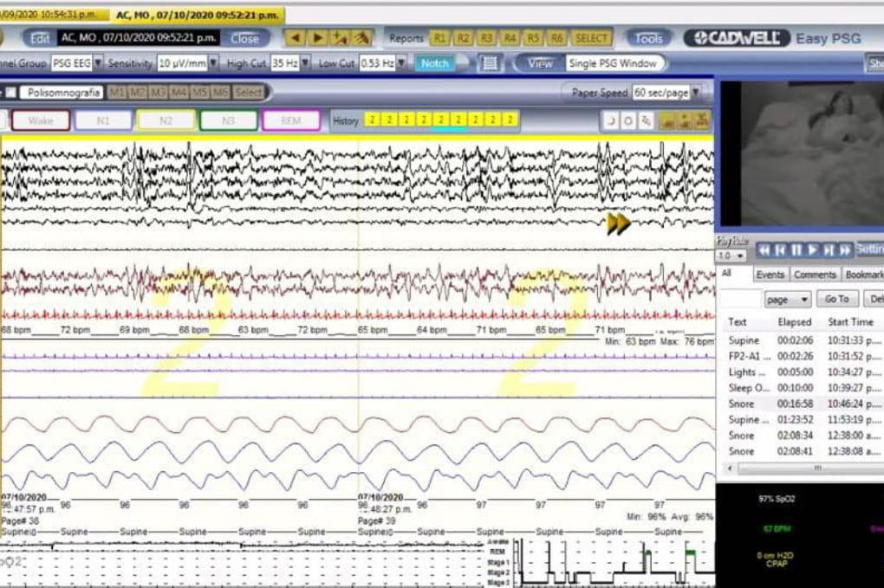Expand the High Cut filter dropdown
This screenshot has width=884, height=588.
tap(305, 63)
